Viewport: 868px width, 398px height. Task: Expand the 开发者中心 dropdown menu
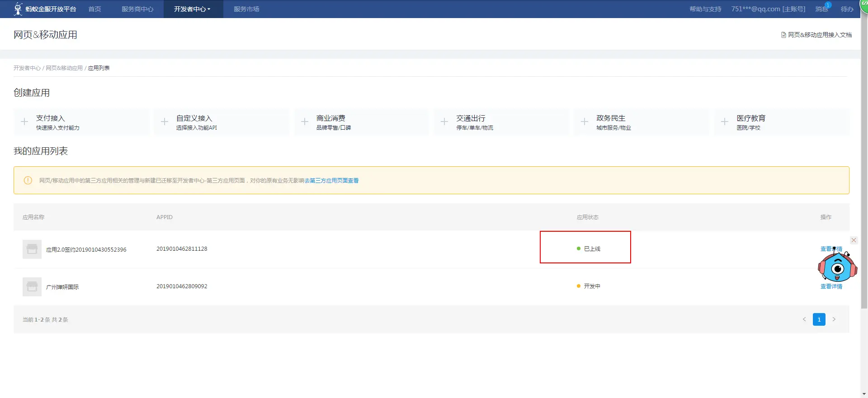coord(192,9)
